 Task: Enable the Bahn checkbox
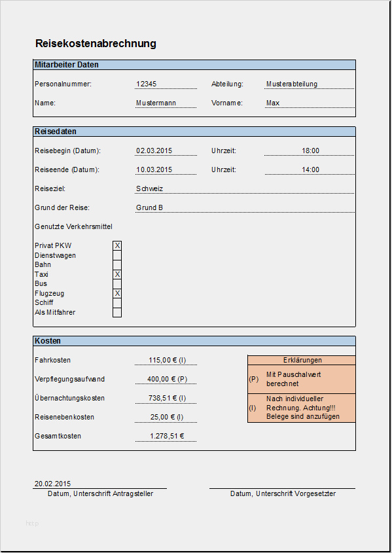click(x=117, y=264)
